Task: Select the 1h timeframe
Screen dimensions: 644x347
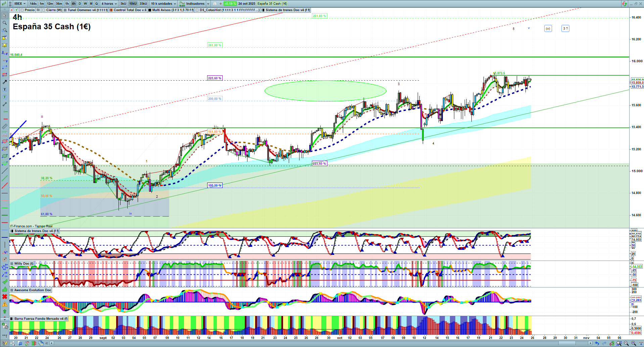Action: point(67,4)
